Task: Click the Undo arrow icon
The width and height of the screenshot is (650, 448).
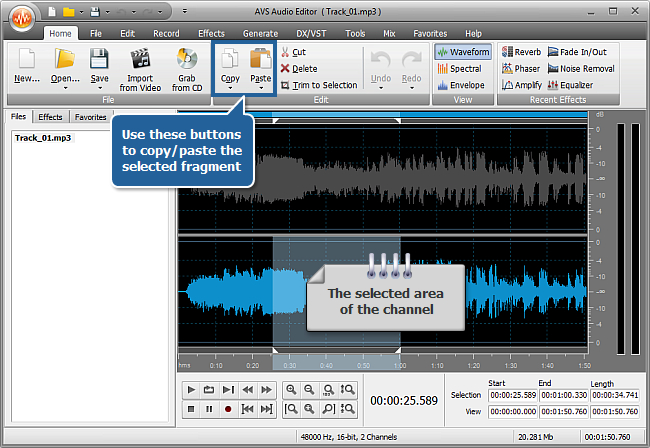Action: click(x=381, y=61)
